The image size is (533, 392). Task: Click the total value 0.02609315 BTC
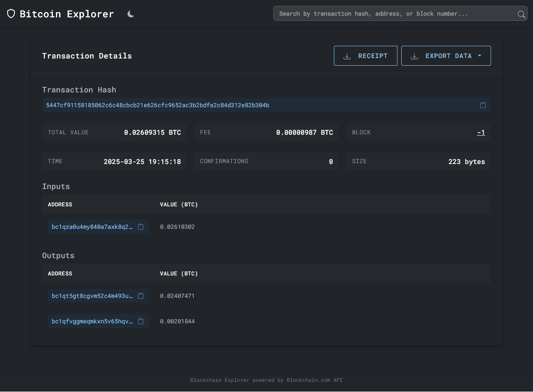pos(152,133)
